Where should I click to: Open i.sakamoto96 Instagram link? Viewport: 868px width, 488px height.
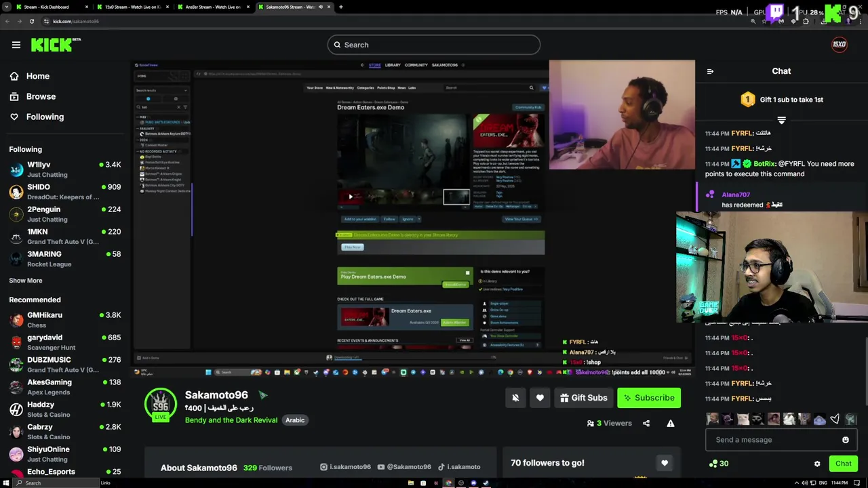(x=346, y=467)
